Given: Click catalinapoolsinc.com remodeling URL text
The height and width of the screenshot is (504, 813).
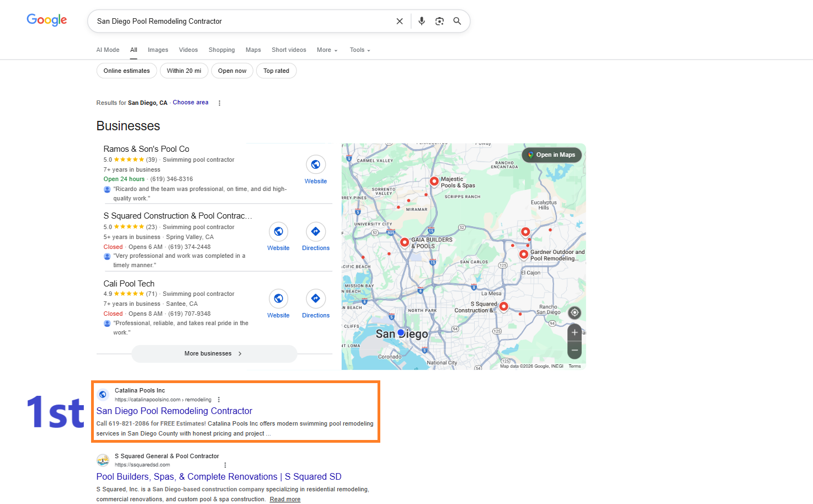Looking at the screenshot, I should click(x=163, y=400).
